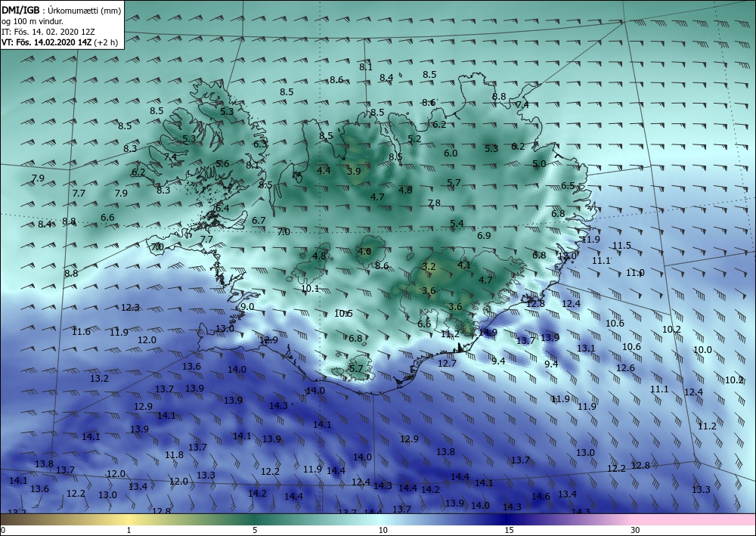
Task: Click the value 10.5 on the map
Action: coord(344,314)
